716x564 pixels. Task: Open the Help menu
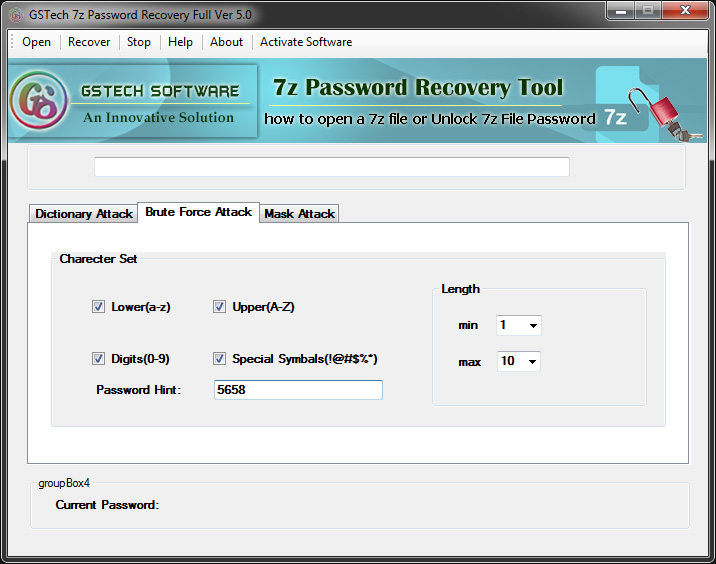tap(180, 42)
